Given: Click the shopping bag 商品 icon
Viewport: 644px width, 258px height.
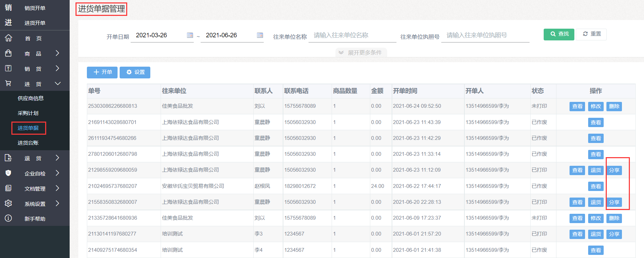Looking at the screenshot, I should [x=9, y=53].
